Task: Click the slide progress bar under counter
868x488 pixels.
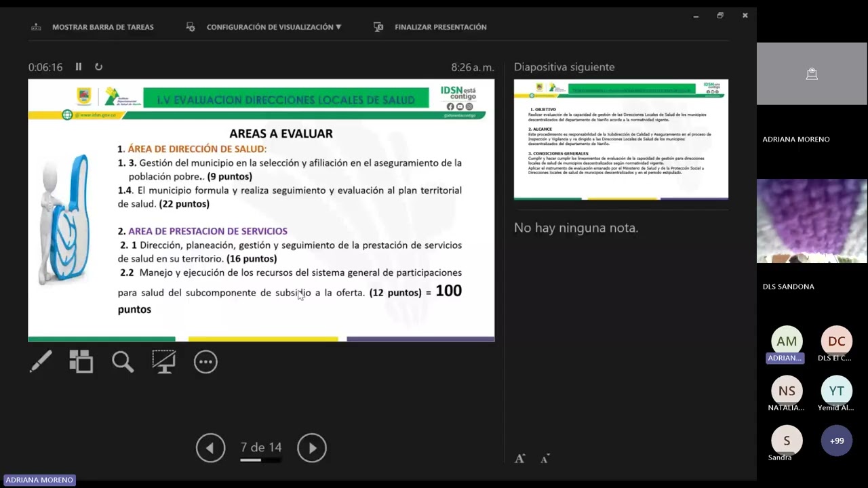Action: [261, 460]
